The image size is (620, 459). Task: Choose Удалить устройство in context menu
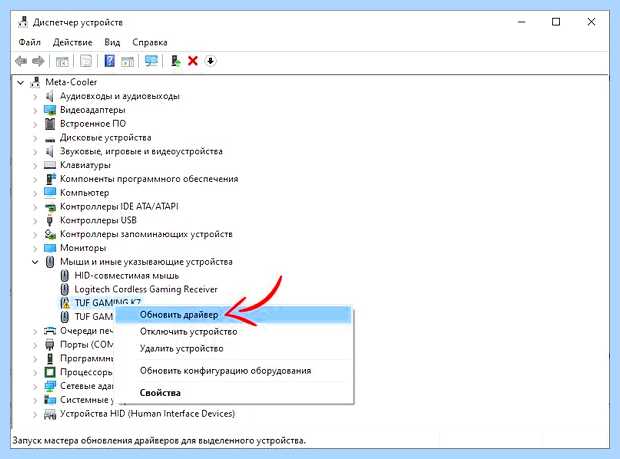[233, 349]
